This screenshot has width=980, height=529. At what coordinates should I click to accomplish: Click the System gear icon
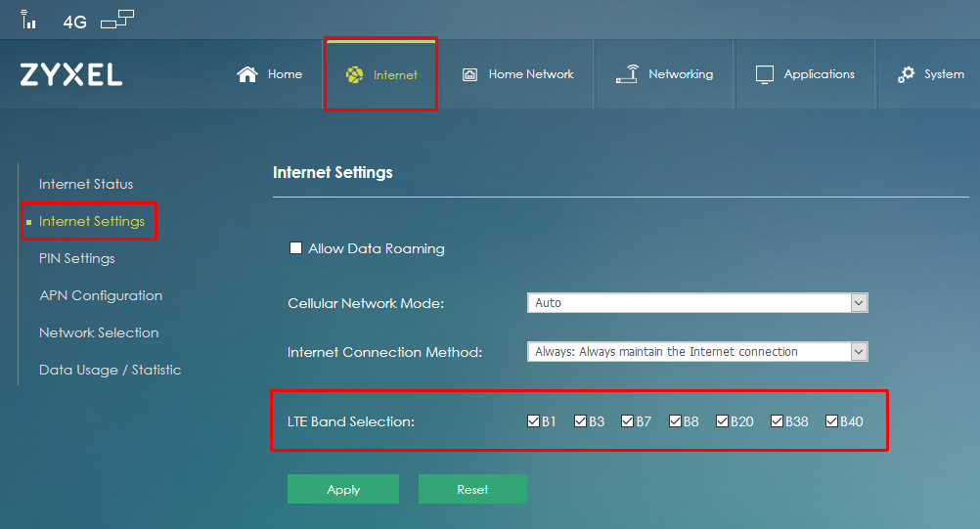click(906, 74)
